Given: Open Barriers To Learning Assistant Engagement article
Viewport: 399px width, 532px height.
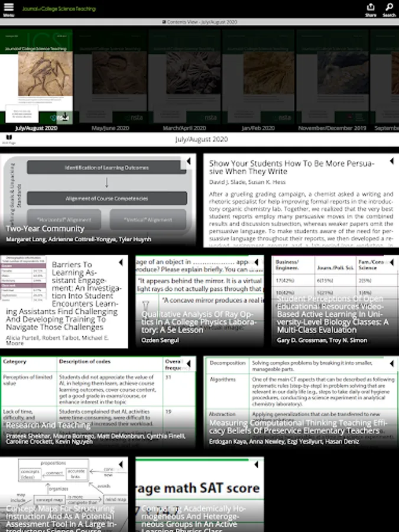Looking at the screenshot, I should pos(64,301).
